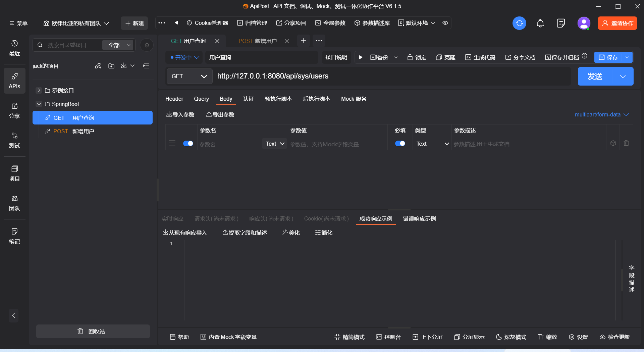Screen dimensions: 644x352
Task: Open the 项目 (project) sidebar panel
Action: tap(14, 173)
